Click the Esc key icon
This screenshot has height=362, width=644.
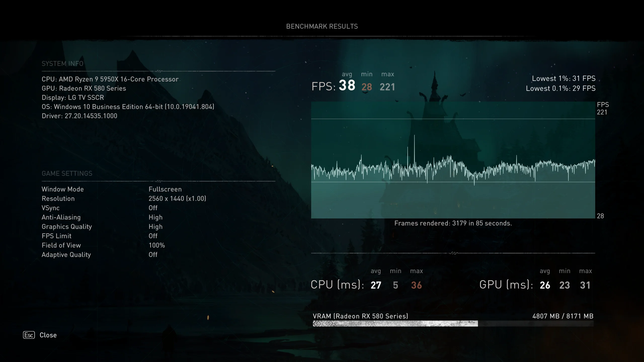(x=29, y=335)
